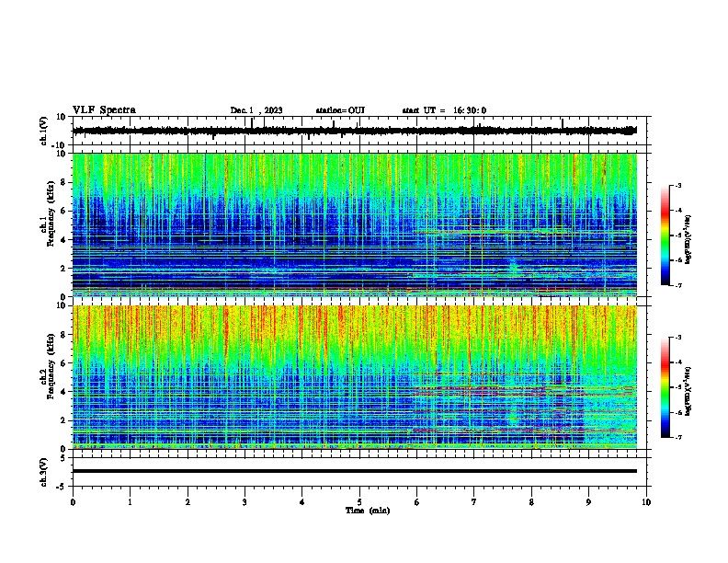Screen dimensions: 728x563
Task: Click the '-3' label on ch.1 color scale
Action: [x=677, y=185]
